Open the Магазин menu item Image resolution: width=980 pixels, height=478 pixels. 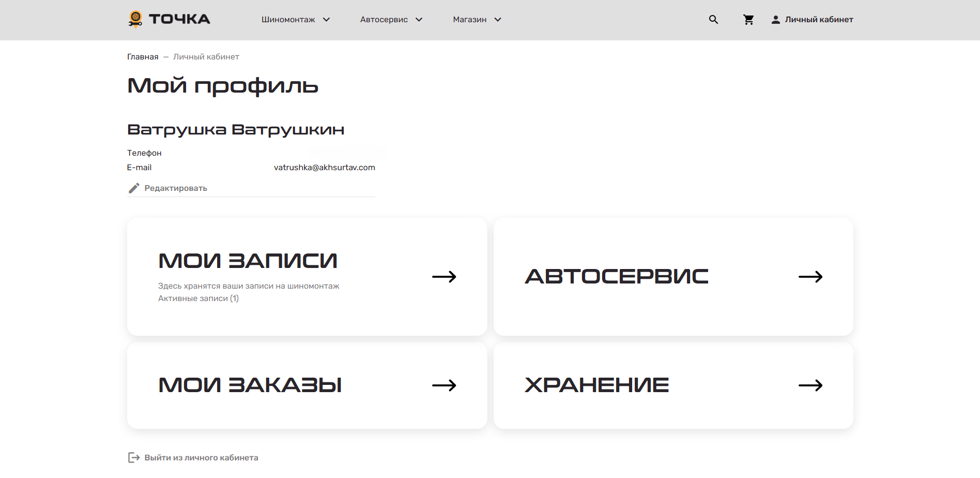(469, 20)
